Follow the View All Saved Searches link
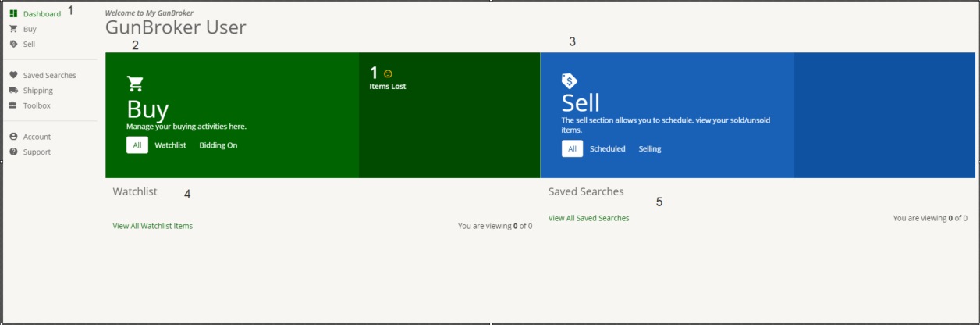 coord(588,218)
